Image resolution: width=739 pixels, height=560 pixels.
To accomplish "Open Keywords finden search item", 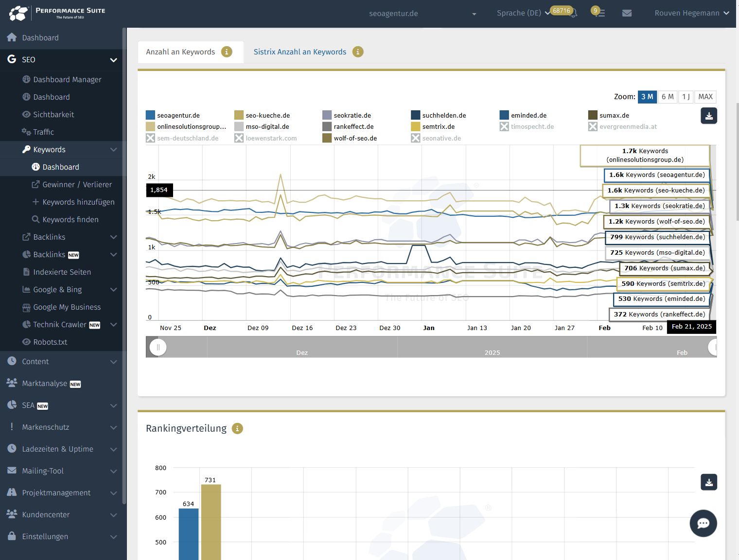I will (65, 219).
